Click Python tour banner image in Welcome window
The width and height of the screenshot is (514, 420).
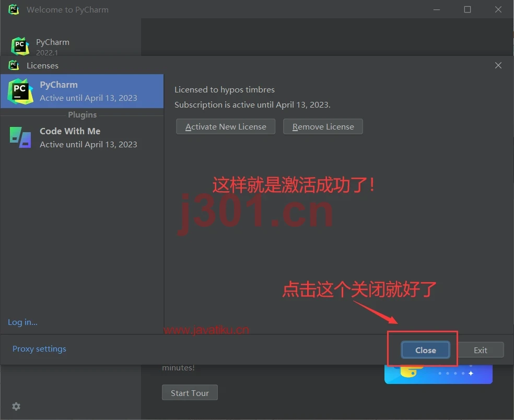[438, 374]
